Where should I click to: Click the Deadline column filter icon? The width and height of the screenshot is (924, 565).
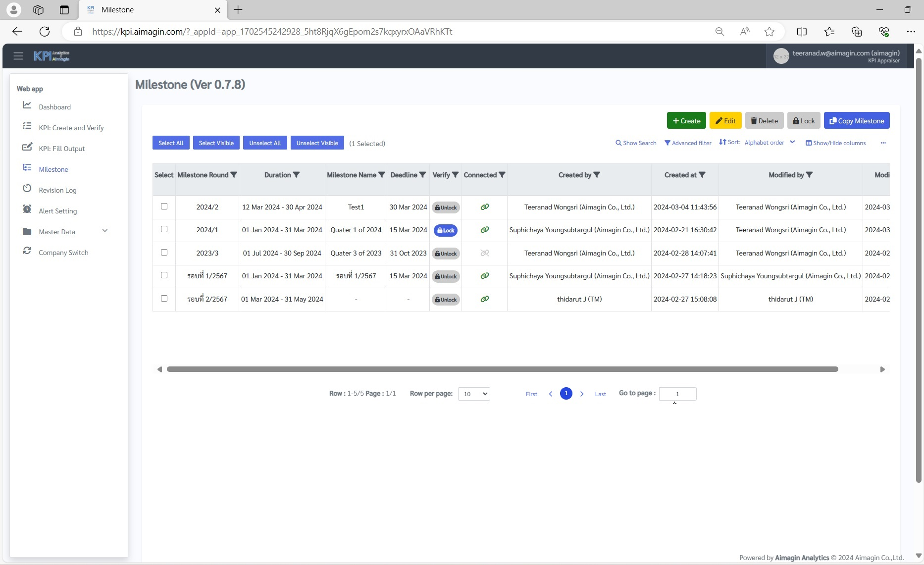pyautogui.click(x=422, y=175)
